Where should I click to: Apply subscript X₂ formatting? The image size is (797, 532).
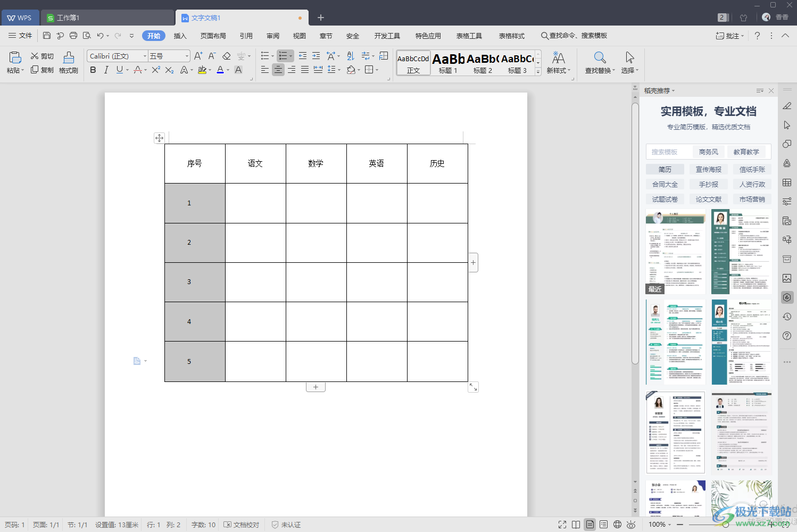[x=169, y=70]
